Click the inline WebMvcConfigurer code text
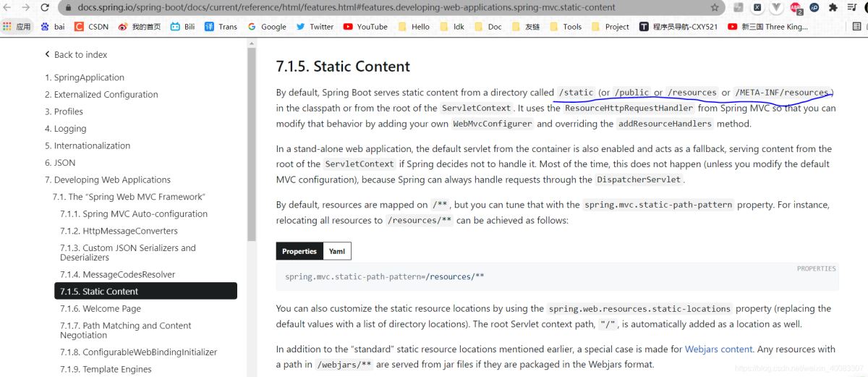 [x=493, y=124]
